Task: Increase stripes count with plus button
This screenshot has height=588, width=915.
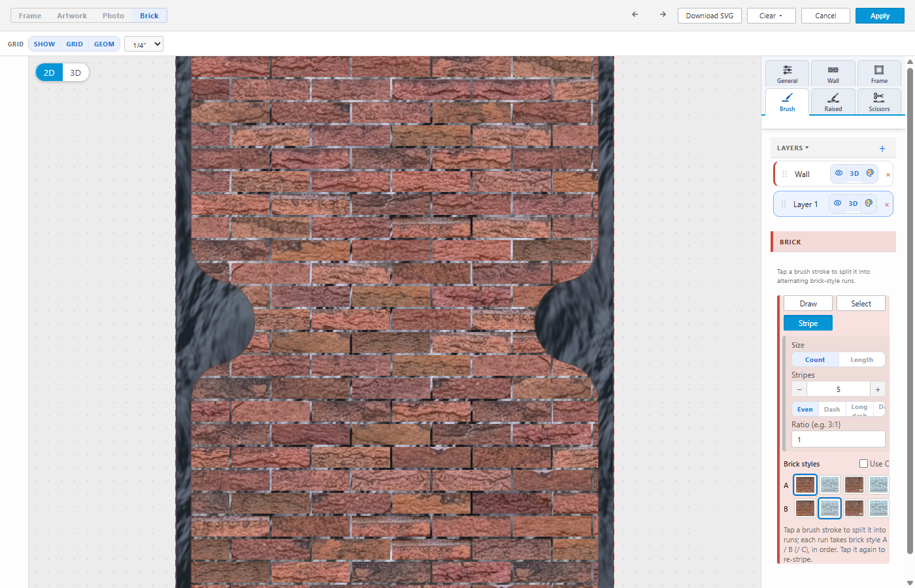Action: 878,389
